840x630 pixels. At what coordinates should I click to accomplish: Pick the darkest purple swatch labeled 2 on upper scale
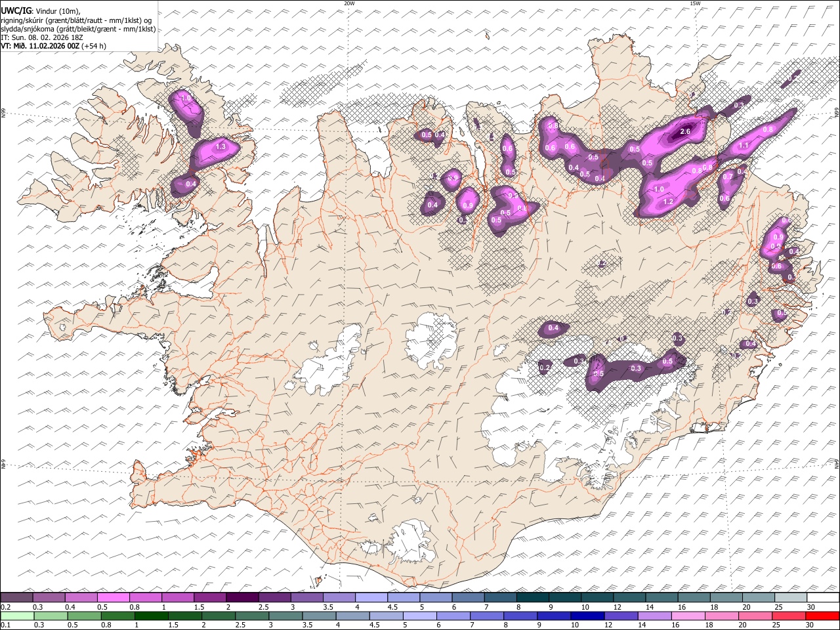[x=242, y=598]
